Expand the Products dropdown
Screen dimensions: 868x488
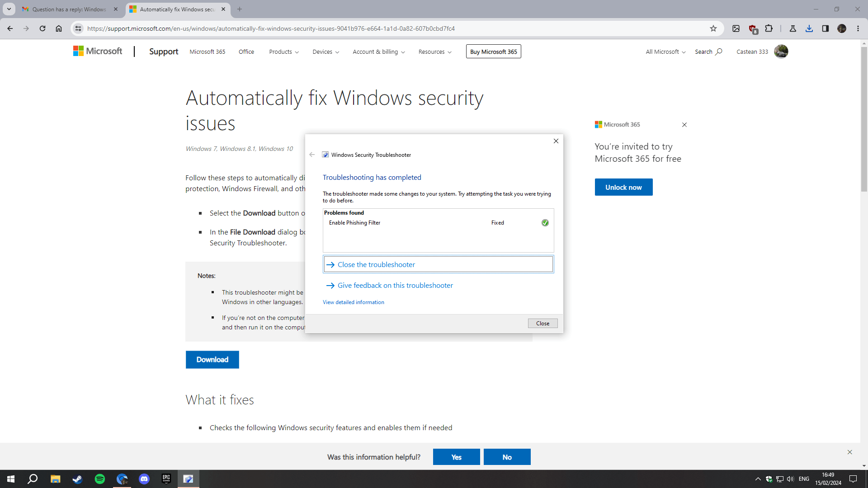point(284,52)
